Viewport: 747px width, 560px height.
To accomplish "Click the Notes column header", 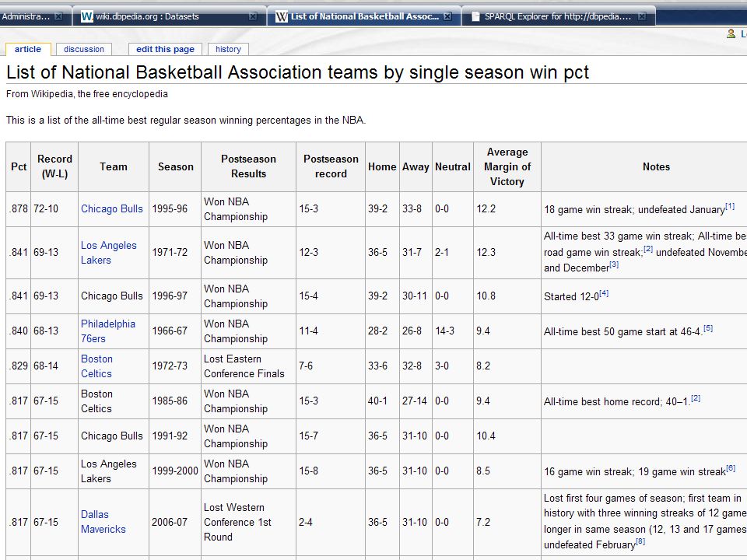I will [656, 166].
